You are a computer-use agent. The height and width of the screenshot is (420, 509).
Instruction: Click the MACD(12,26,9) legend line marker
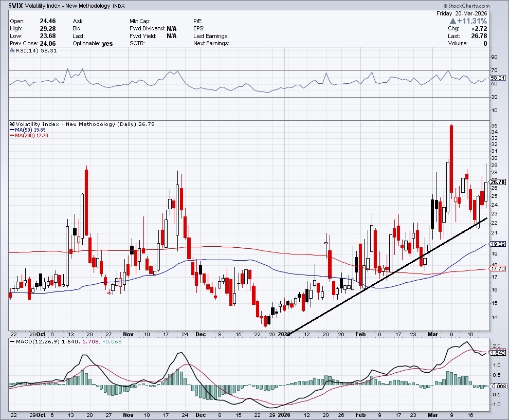[12, 342]
